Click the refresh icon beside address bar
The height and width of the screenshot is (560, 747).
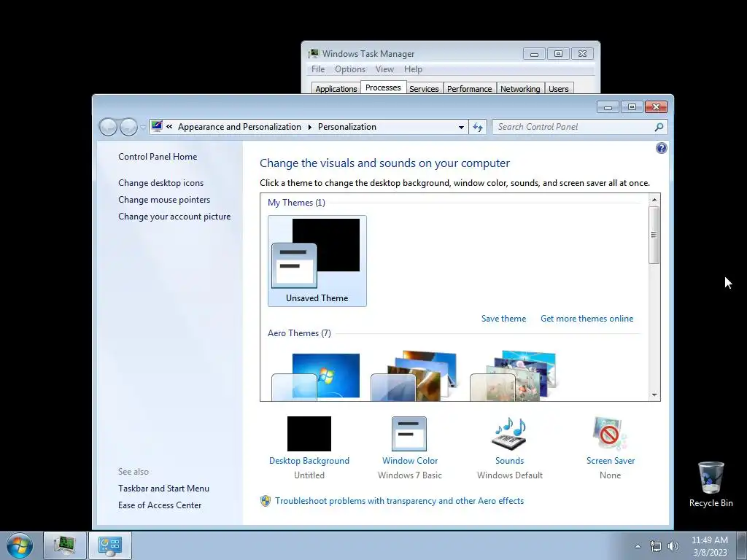pos(478,127)
